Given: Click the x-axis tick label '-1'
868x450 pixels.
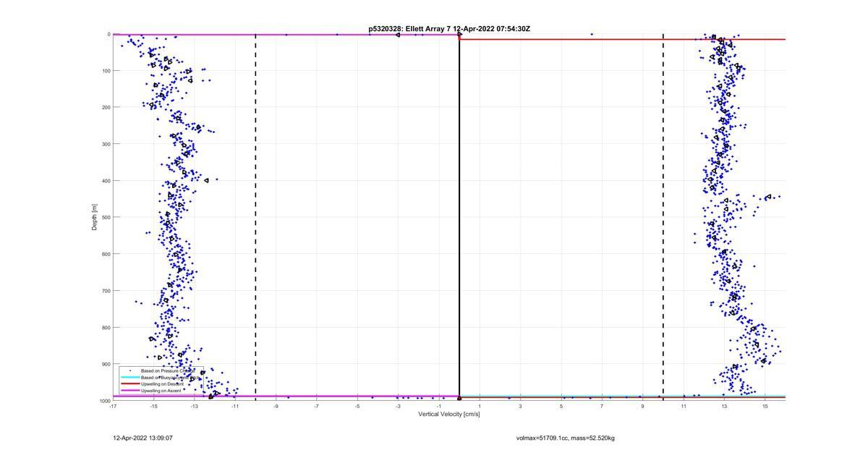Looking at the screenshot, I should (438, 407).
